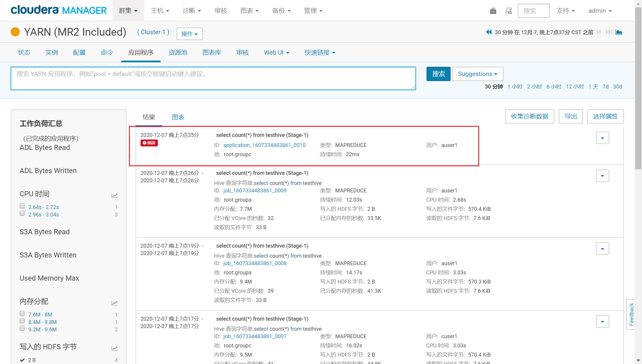This screenshot has height=364, width=642.
Task: Check the 7.6M - 8M memory filter
Action: (x=22, y=314)
